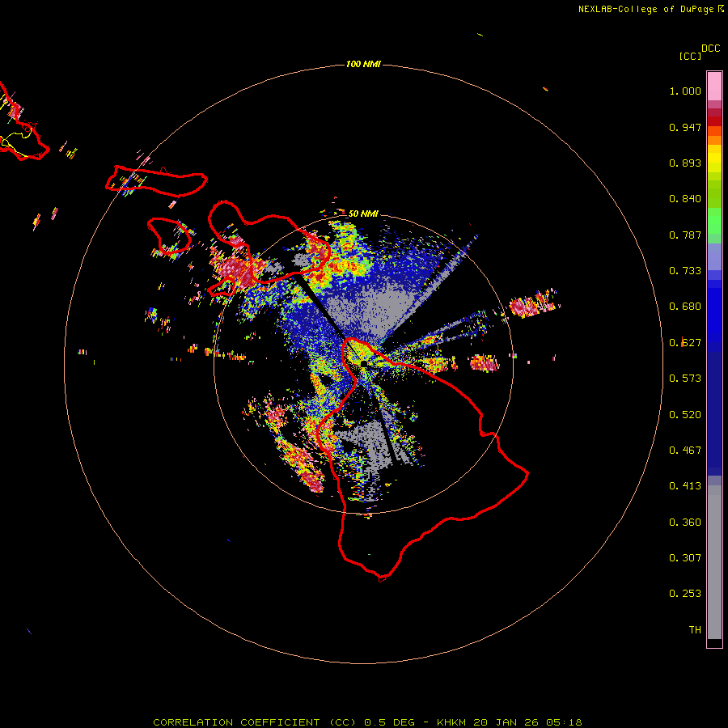This screenshot has height=728, width=728.
Task: Click the 1.000 value on the color scale
Action: click(685, 91)
